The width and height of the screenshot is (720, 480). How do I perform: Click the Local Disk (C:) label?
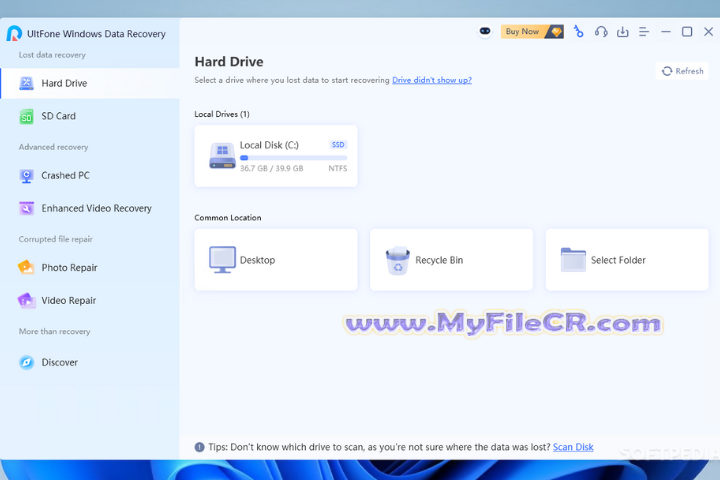coord(269,145)
